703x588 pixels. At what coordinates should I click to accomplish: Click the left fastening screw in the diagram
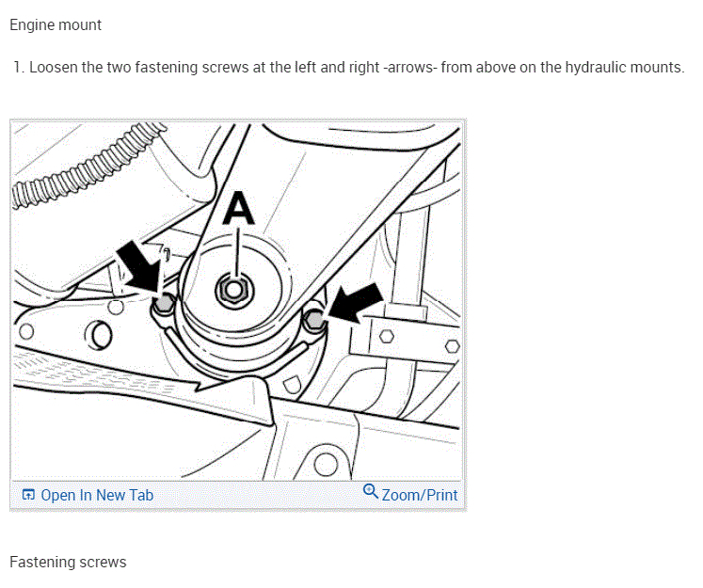click(x=164, y=304)
